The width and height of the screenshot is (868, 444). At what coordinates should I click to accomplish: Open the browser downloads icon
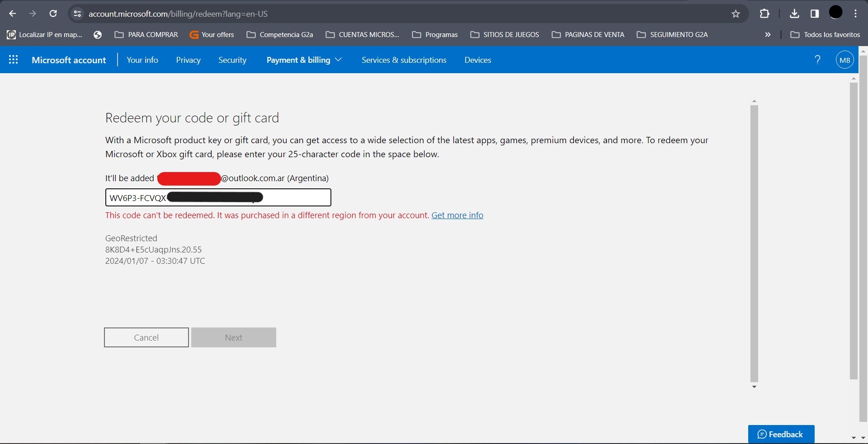tap(794, 14)
